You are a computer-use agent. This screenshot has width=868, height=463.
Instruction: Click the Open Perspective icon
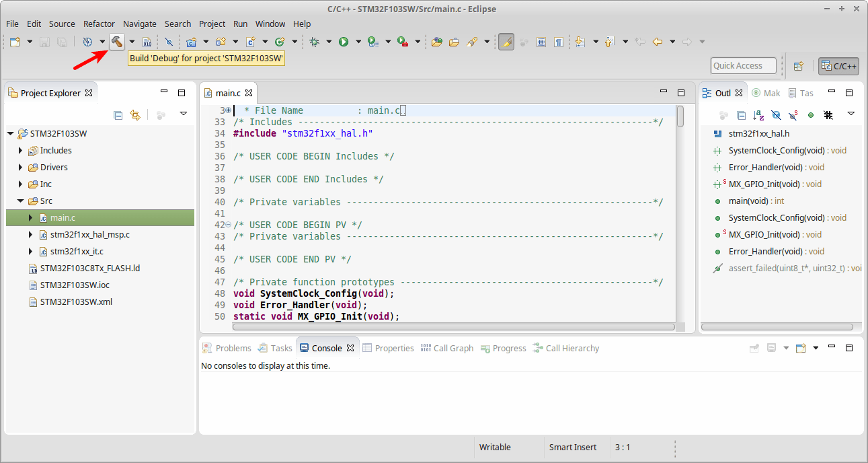(799, 66)
